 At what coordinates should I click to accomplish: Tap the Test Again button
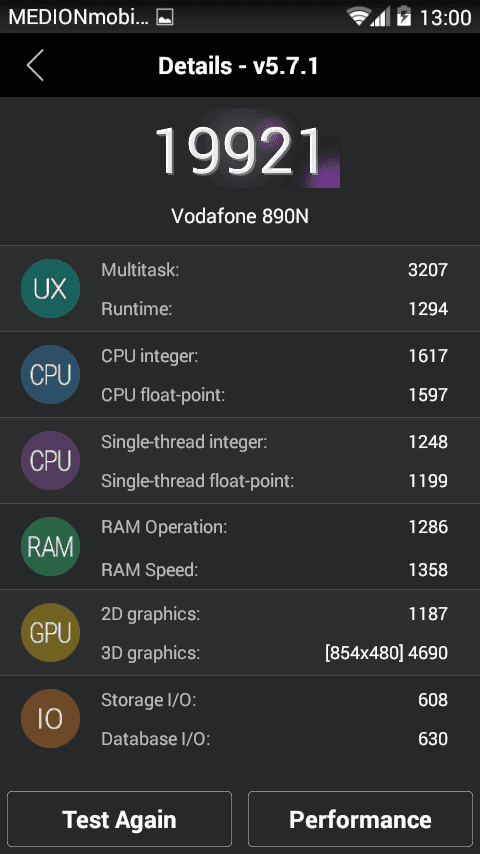119,819
